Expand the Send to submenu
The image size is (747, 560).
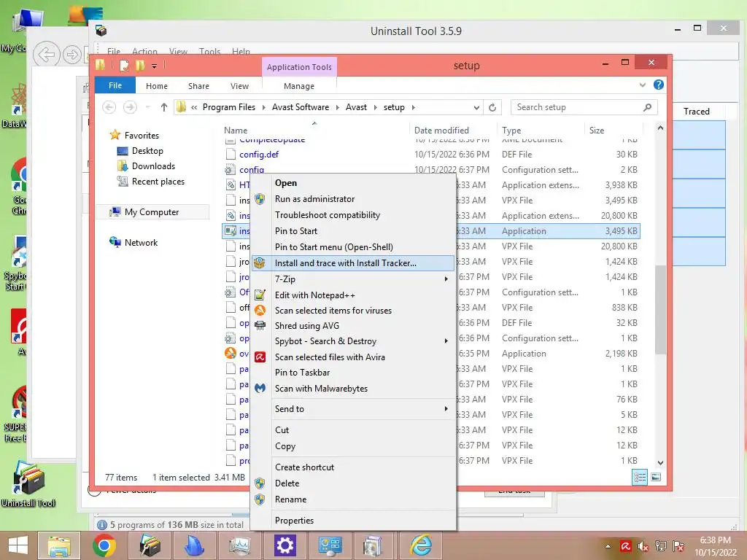pos(446,408)
